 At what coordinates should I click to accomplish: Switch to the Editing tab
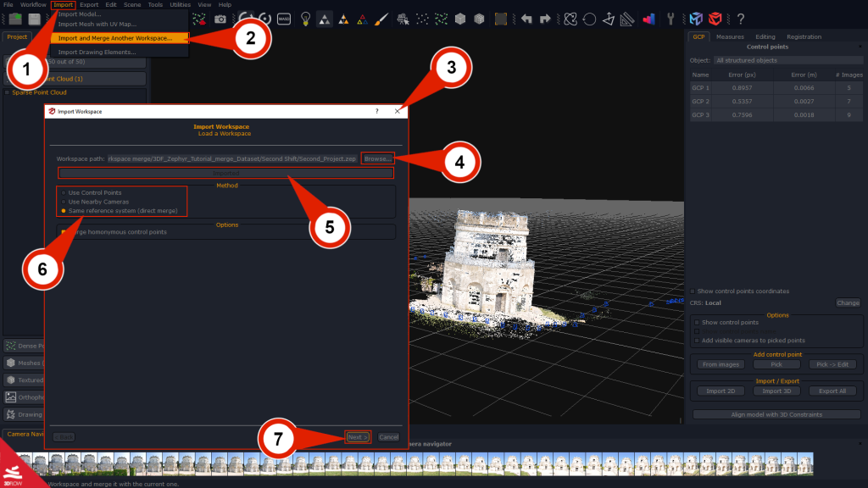click(765, 36)
